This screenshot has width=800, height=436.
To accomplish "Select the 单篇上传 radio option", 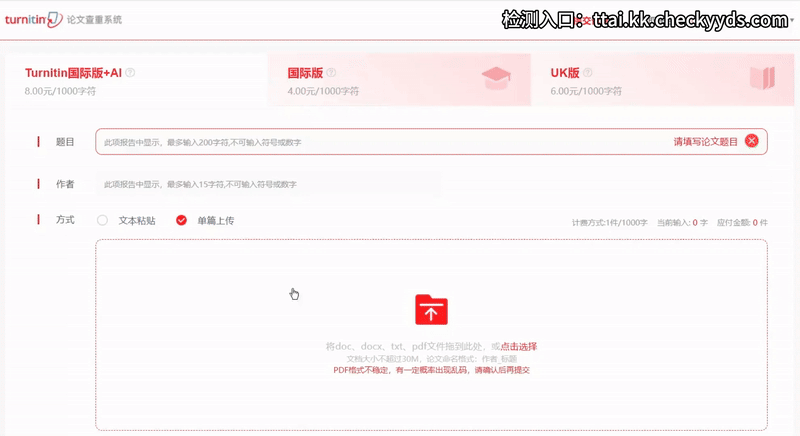I will (181, 220).
